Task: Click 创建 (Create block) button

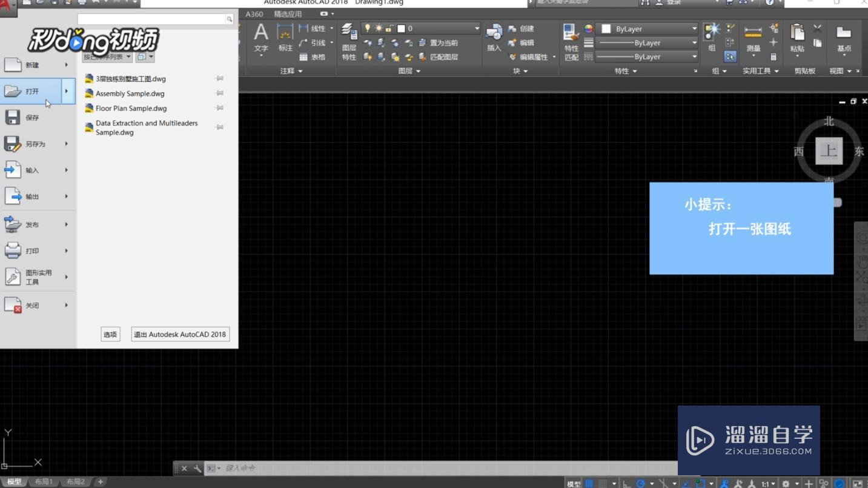Action: pyautogui.click(x=522, y=28)
